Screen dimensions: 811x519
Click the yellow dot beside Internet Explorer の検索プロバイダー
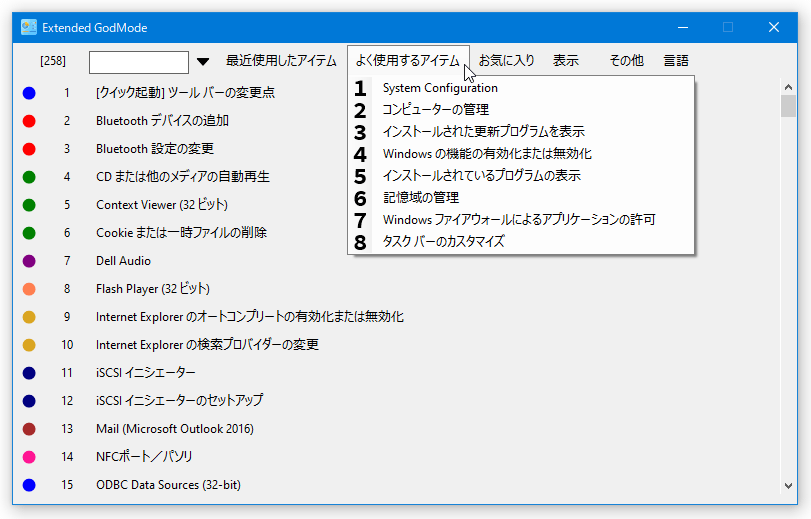click(29, 345)
